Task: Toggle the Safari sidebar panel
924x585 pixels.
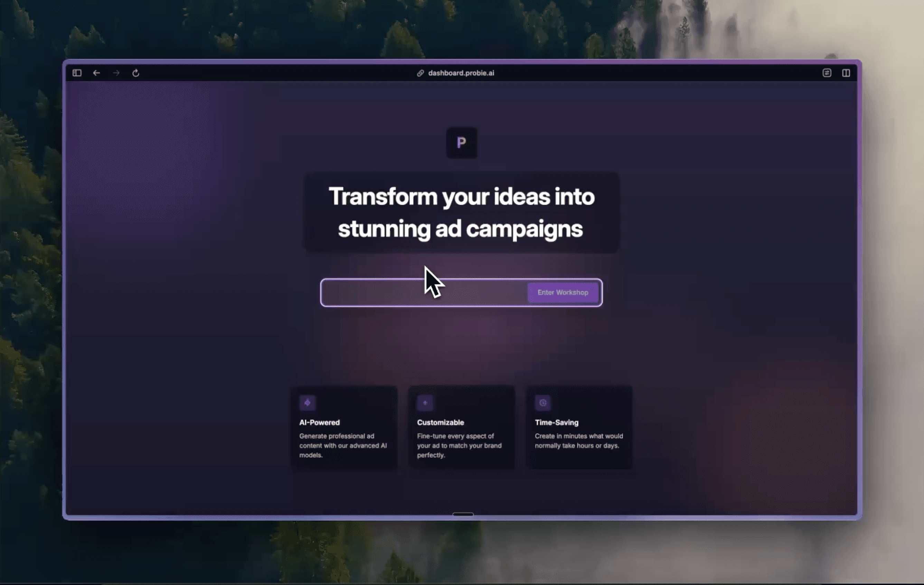Action: (x=76, y=73)
